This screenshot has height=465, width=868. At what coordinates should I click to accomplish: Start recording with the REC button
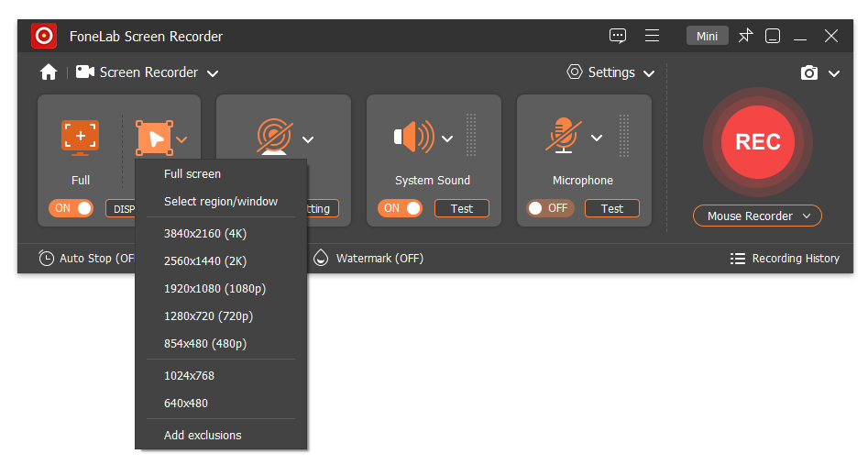pyautogui.click(x=758, y=142)
